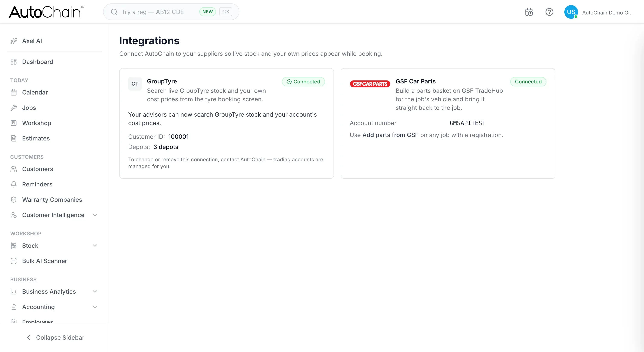Go to Jobs in the sidebar

(x=54, y=108)
